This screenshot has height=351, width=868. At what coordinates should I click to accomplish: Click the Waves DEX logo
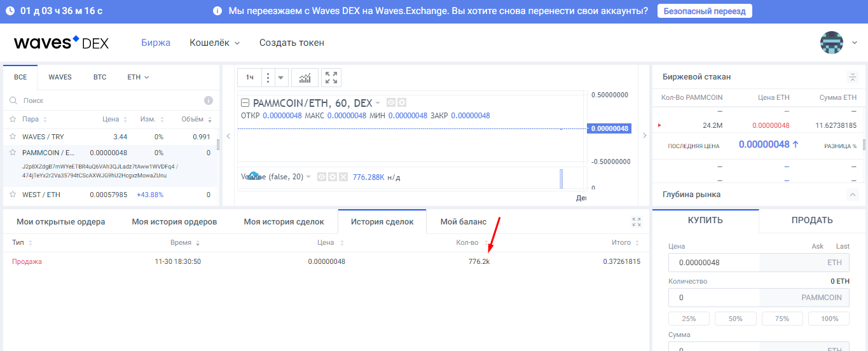(x=62, y=43)
